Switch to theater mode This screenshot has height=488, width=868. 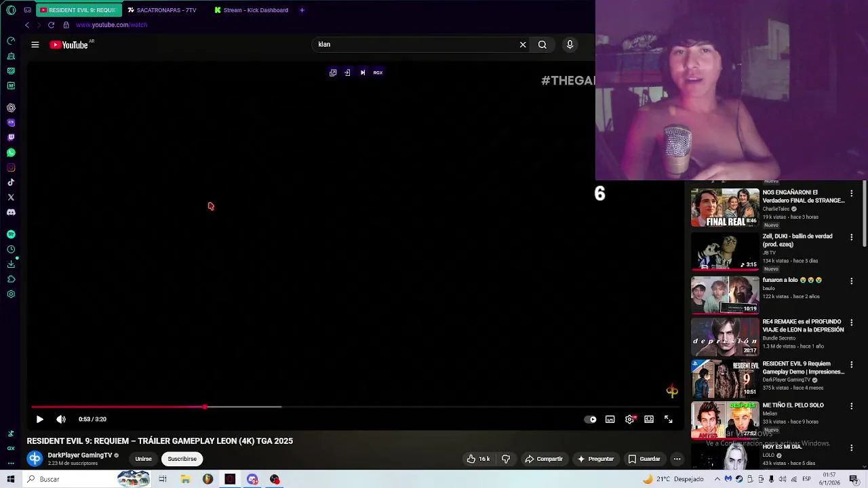[649, 420]
